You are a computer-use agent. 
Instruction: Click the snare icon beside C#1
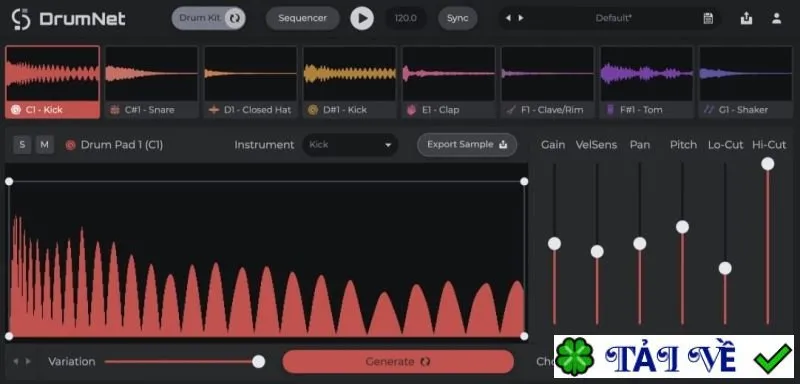pos(115,110)
